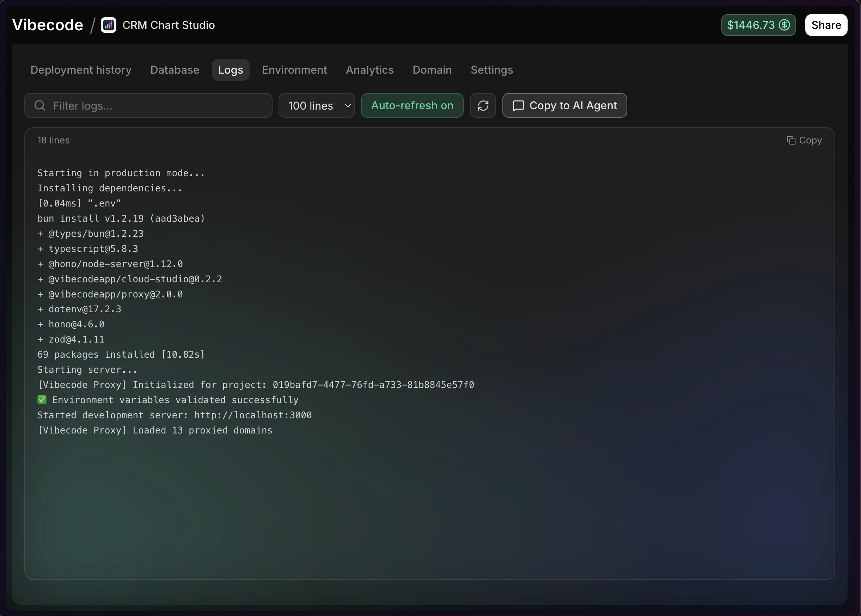The width and height of the screenshot is (861, 616).
Task: Go to the Analytics tab
Action: tap(370, 70)
